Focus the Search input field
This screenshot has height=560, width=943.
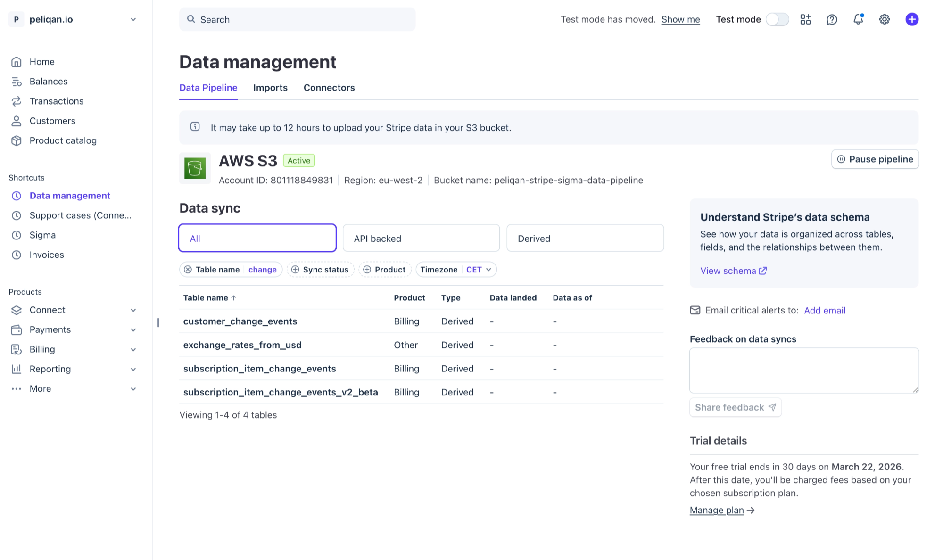[x=297, y=19]
